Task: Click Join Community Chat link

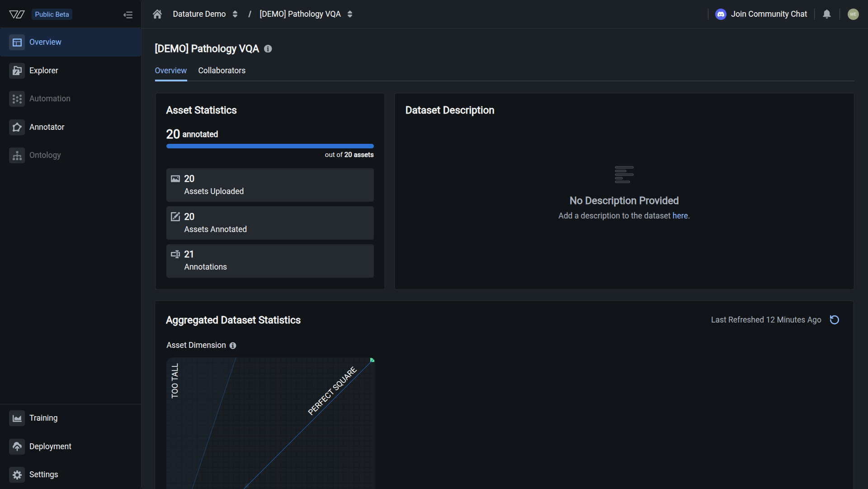Action: pyautogui.click(x=769, y=14)
